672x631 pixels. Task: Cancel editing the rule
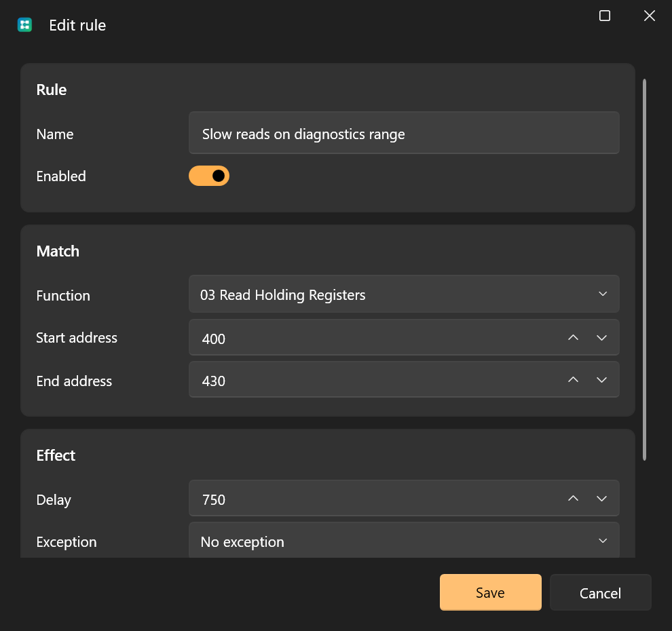(x=600, y=592)
